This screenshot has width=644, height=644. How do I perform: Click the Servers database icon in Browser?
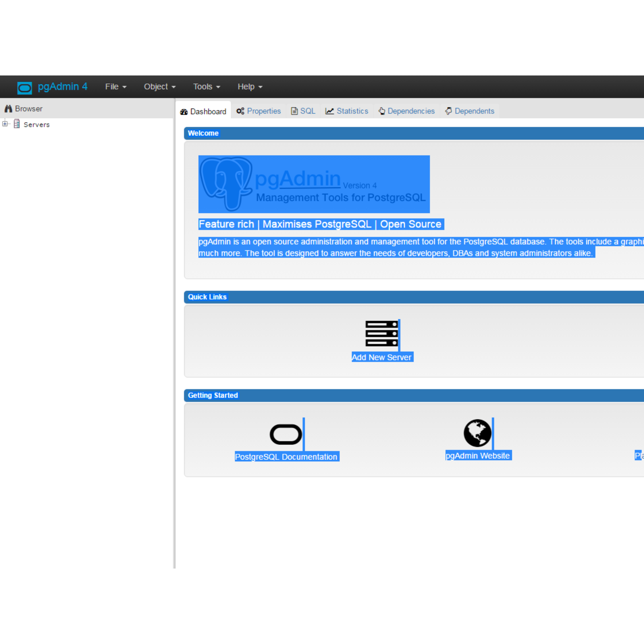17,124
